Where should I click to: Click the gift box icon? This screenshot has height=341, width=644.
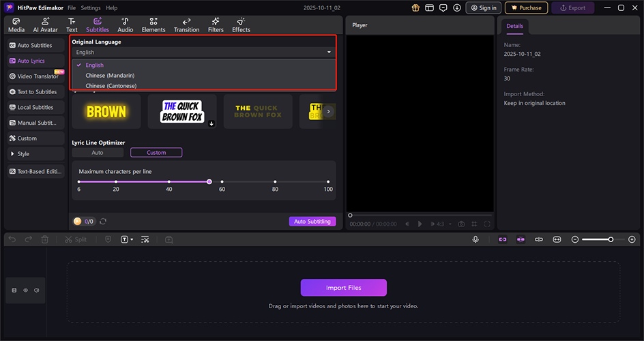[416, 8]
